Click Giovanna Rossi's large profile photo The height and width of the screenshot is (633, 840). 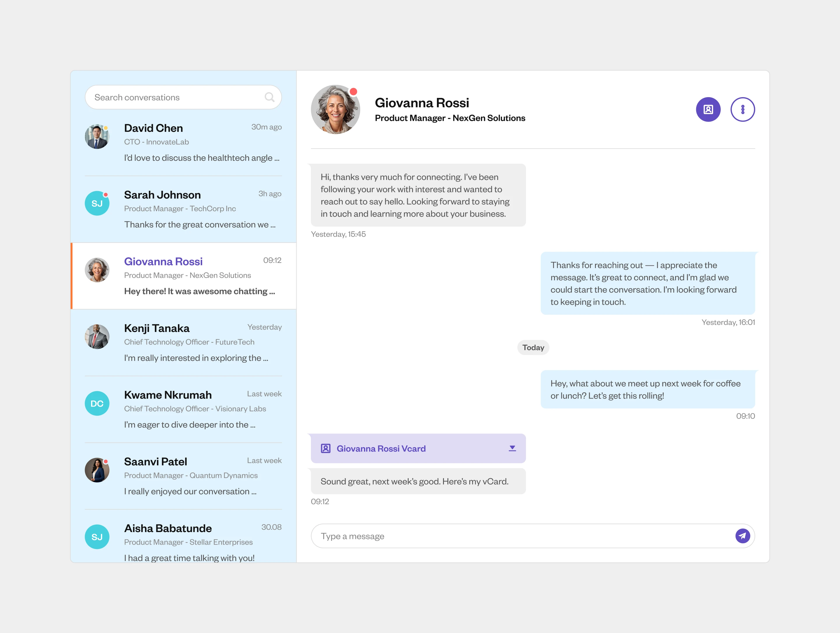(x=335, y=109)
